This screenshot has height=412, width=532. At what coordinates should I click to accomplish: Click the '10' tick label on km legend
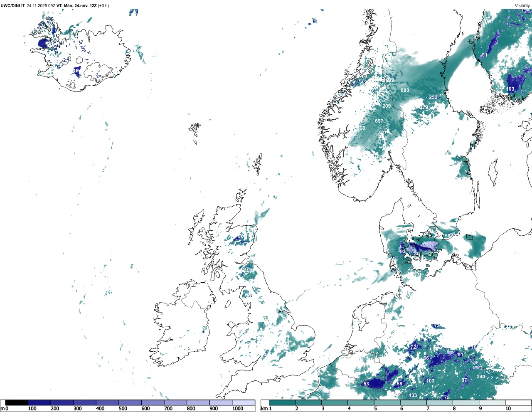click(508, 409)
